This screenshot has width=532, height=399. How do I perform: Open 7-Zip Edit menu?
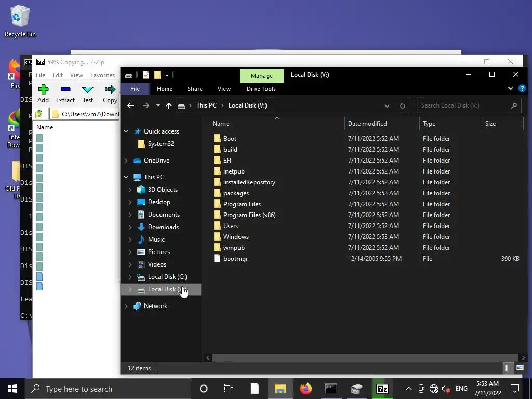point(57,75)
